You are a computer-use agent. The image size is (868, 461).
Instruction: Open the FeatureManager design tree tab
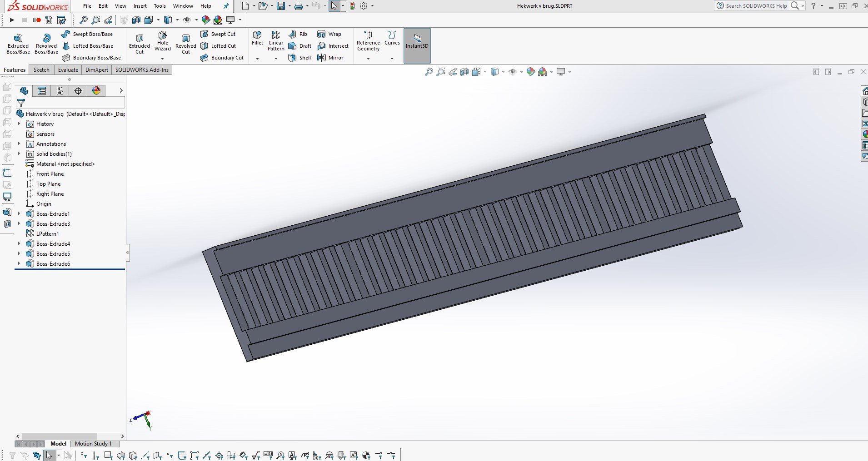[x=24, y=91]
